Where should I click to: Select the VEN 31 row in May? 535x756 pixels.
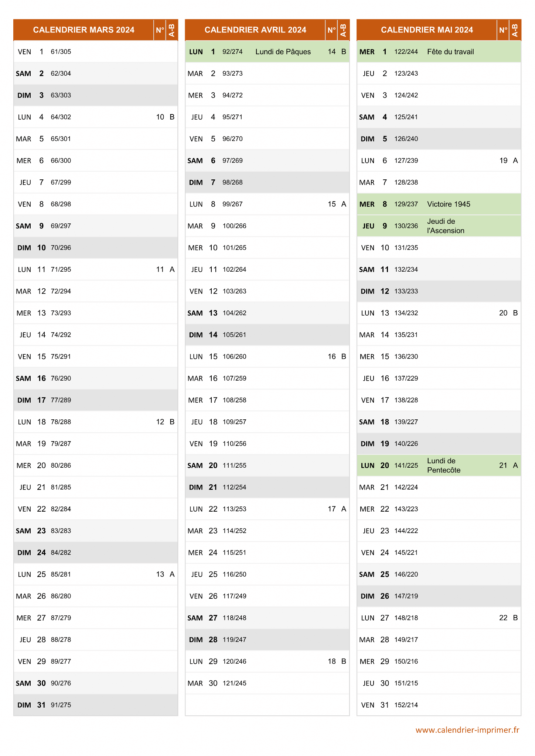[x=439, y=705]
